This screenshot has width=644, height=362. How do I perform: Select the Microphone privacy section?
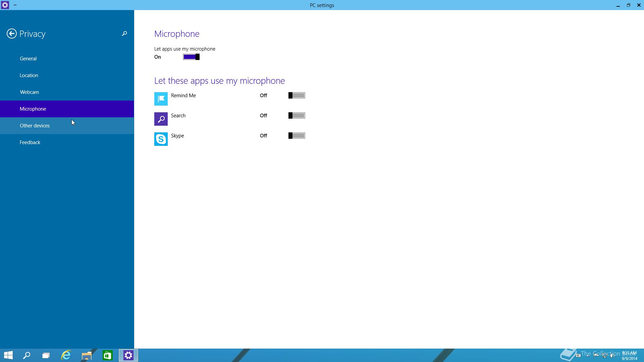coord(67,109)
